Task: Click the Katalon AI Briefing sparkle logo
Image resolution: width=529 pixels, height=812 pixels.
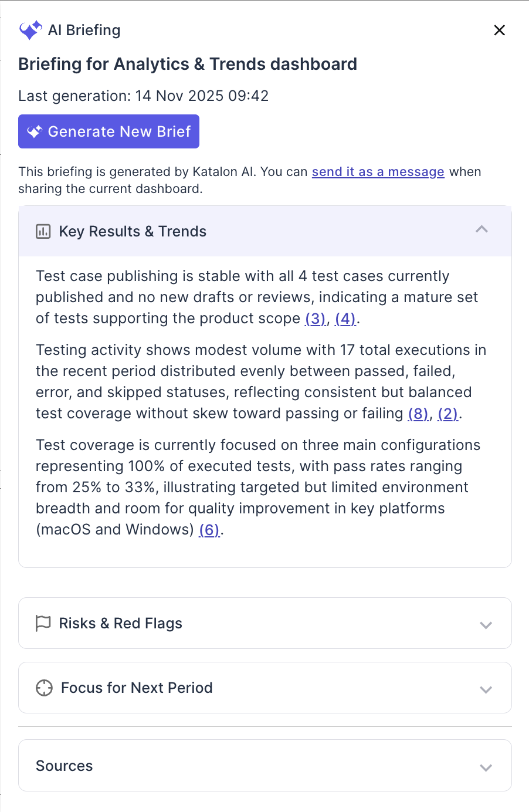Action: pos(30,29)
